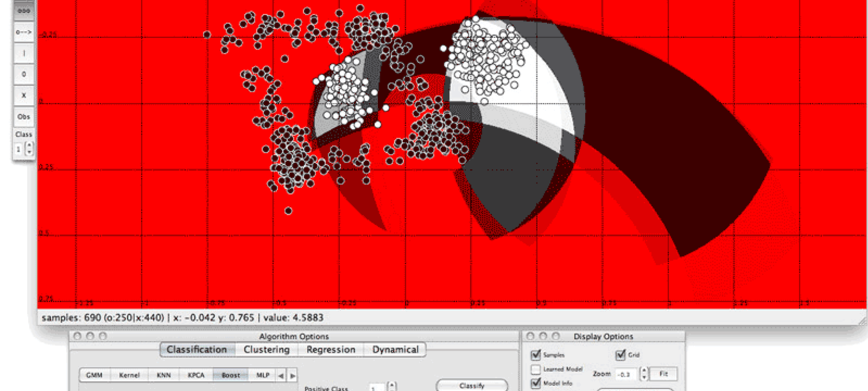Toggle the Model Info checkbox
The width and height of the screenshot is (868, 391).
[x=536, y=383]
